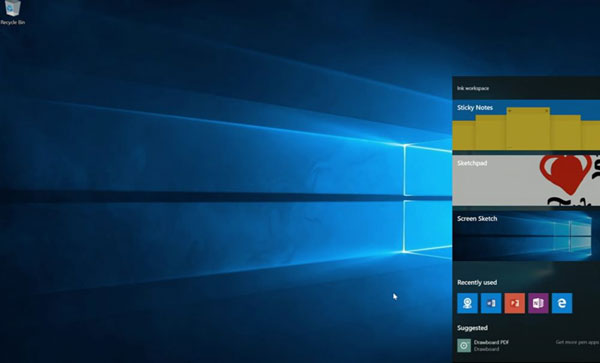Open OneNote from Recently used
600x363 pixels.
tap(538, 303)
